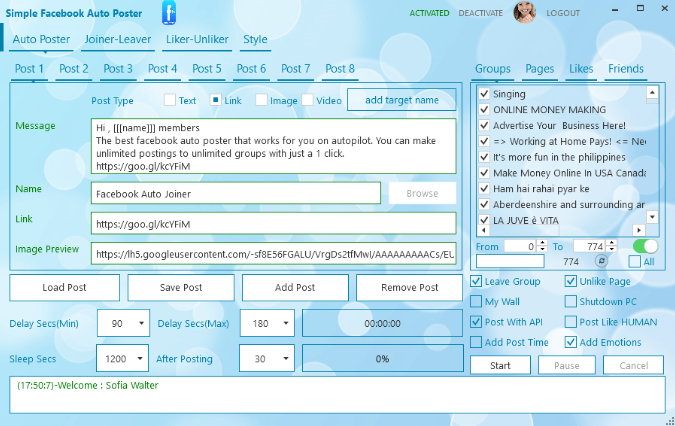Viewport: 675px width, 426px height.
Task: Select the Post 6 tab
Action: pyautogui.click(x=251, y=69)
